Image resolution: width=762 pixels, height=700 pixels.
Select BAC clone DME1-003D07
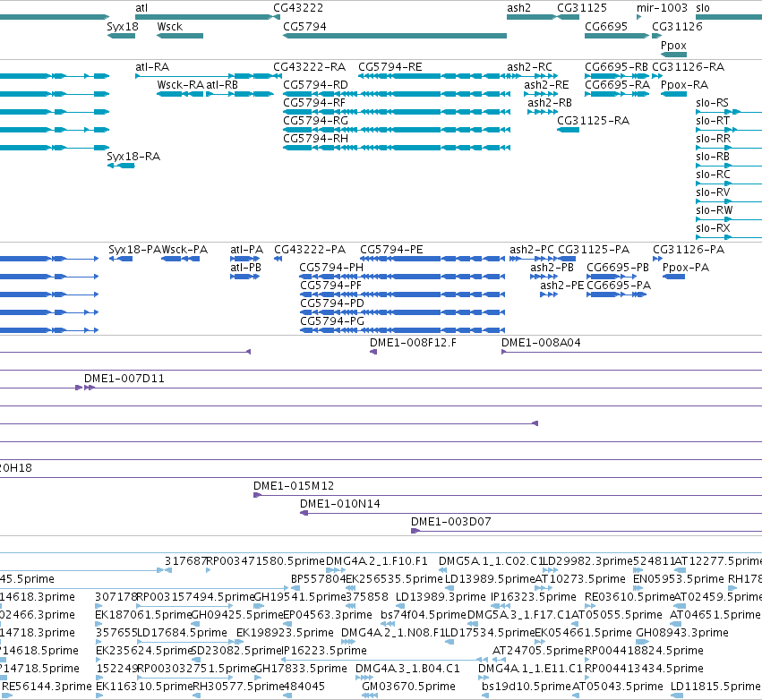451,522
